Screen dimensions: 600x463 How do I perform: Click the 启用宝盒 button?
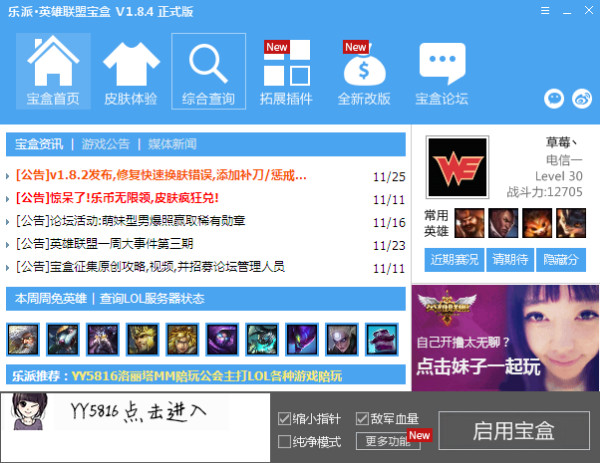tap(514, 431)
